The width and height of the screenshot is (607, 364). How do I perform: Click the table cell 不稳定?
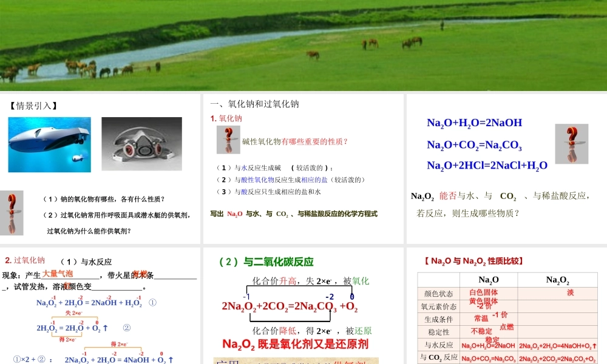[481, 331]
